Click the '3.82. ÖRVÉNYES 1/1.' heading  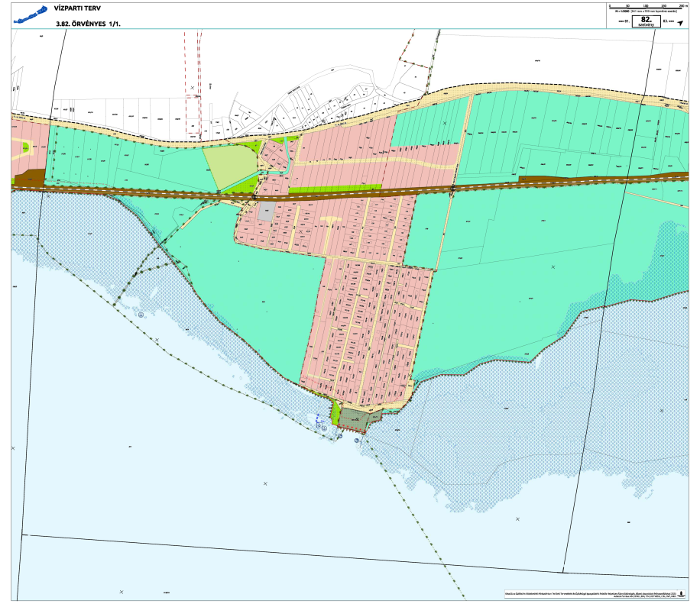pyautogui.click(x=89, y=24)
